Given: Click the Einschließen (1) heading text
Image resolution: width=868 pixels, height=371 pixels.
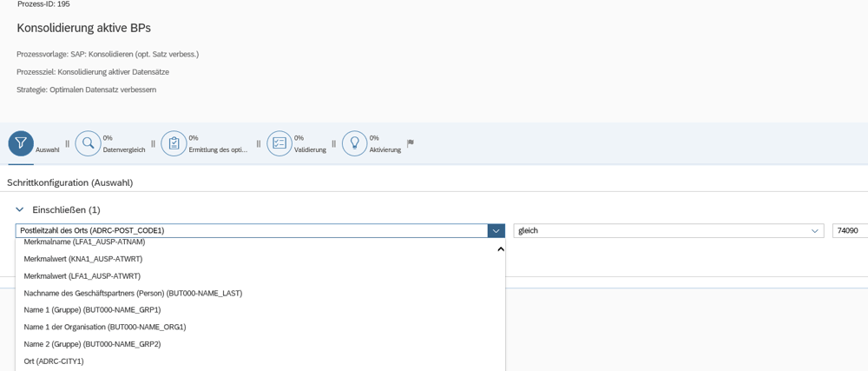Looking at the screenshot, I should point(67,210).
